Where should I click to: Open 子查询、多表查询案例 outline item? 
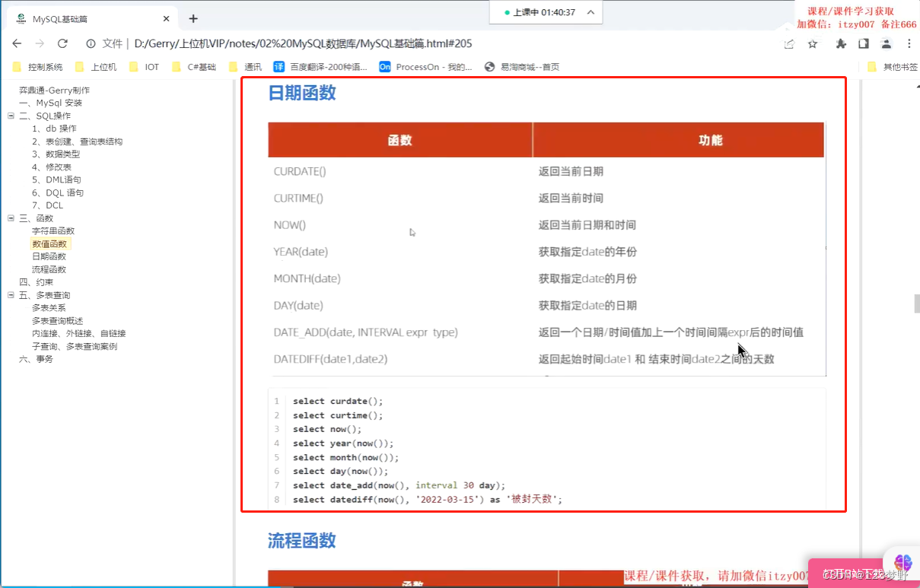tap(75, 346)
